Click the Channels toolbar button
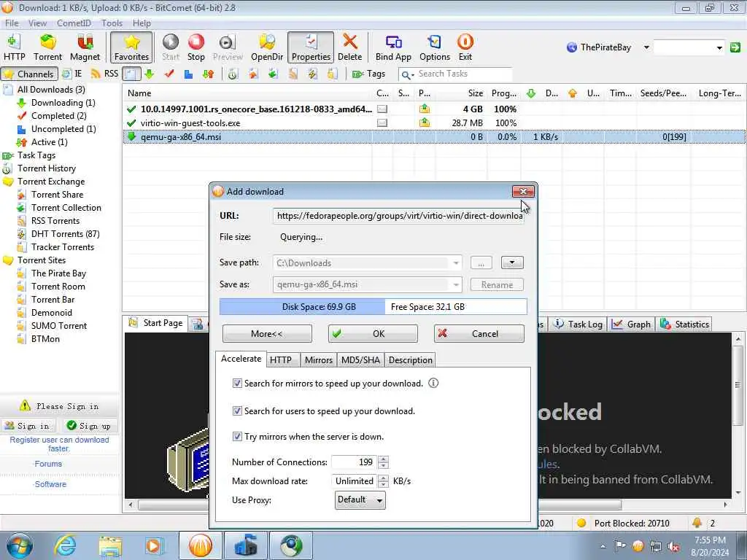The width and height of the screenshot is (747, 560). coord(29,74)
